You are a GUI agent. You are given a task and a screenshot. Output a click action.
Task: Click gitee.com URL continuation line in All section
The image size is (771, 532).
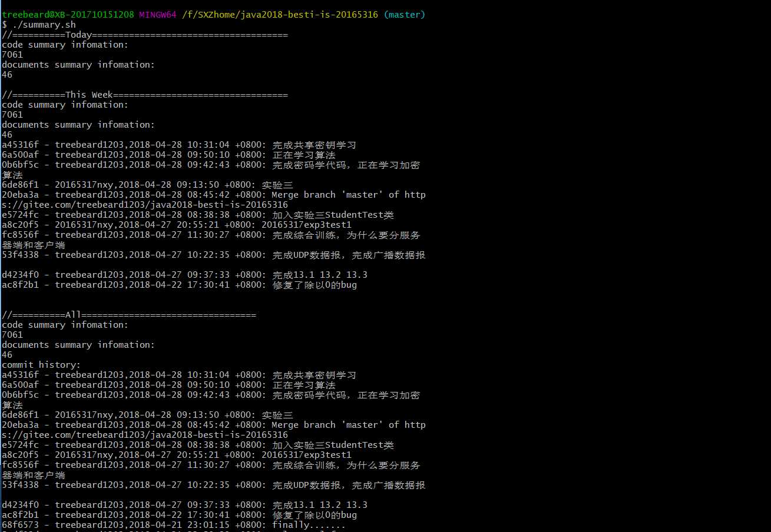(145, 435)
